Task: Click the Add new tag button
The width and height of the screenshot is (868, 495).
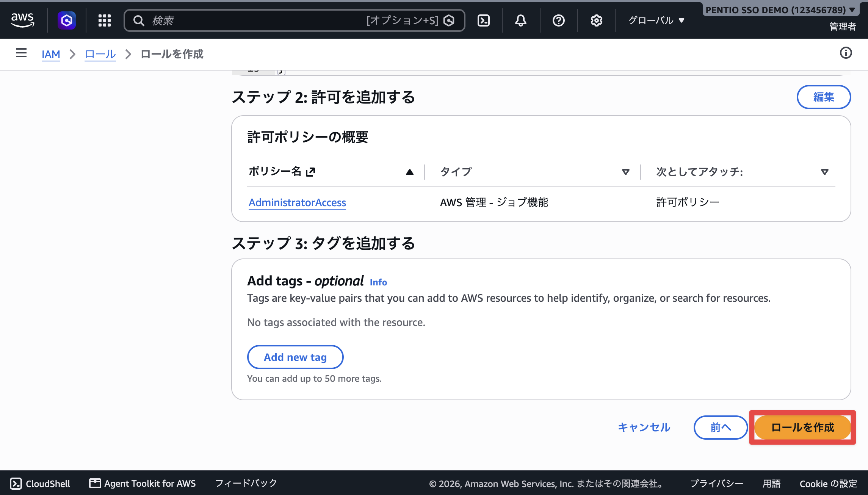Action: point(295,357)
